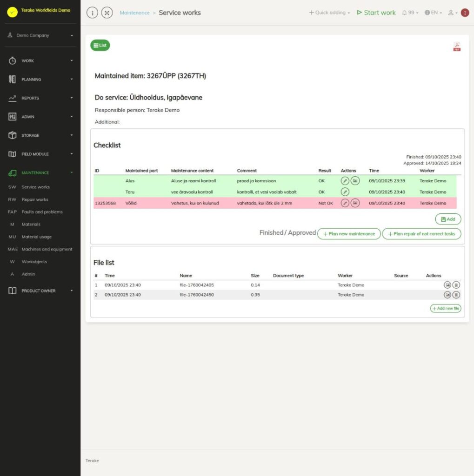The width and height of the screenshot is (474, 476).
Task: Open Materials in sidebar
Action: tap(31, 225)
